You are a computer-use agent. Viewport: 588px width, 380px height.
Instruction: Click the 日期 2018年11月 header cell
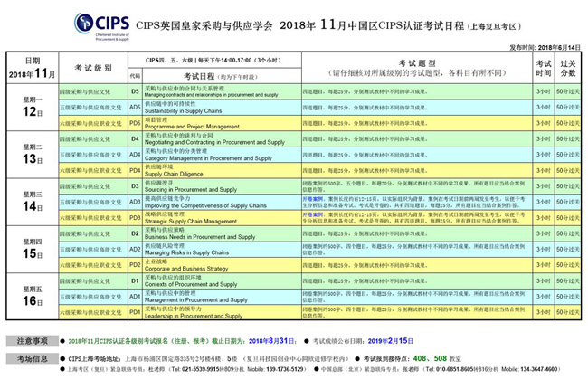pyautogui.click(x=33, y=68)
